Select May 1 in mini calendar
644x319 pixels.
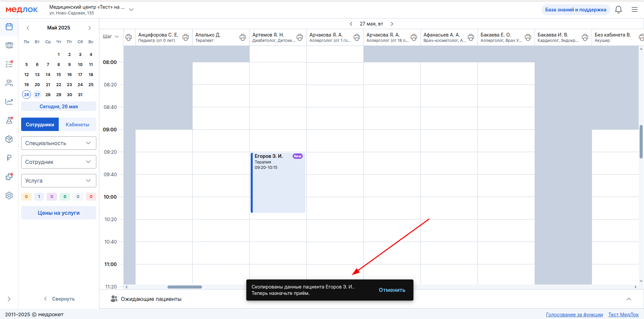[59, 54]
